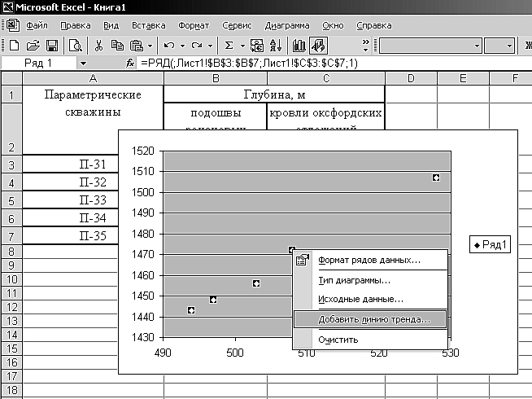Image resolution: width=532 pixels, height=399 pixels.
Task: Select the data point near 1448 value
Action: tap(213, 300)
